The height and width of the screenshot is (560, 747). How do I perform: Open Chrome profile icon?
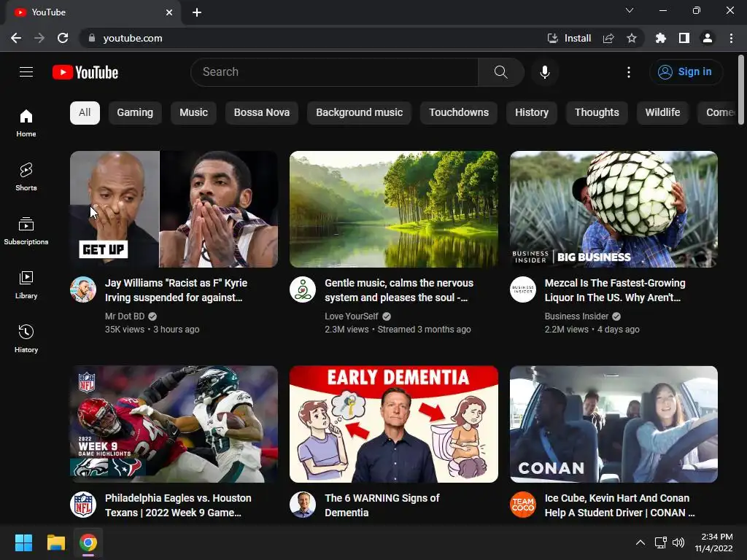click(x=708, y=38)
